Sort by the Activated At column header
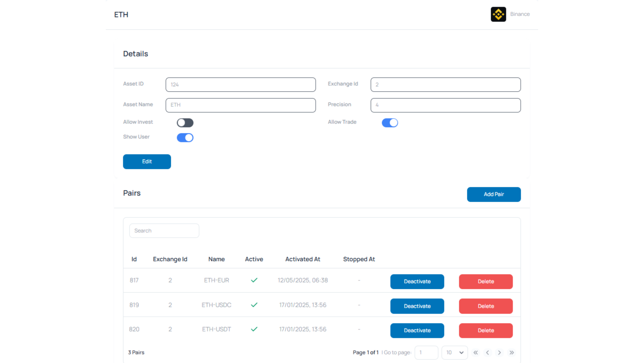Screen dimensions: 644x363 click(303, 259)
